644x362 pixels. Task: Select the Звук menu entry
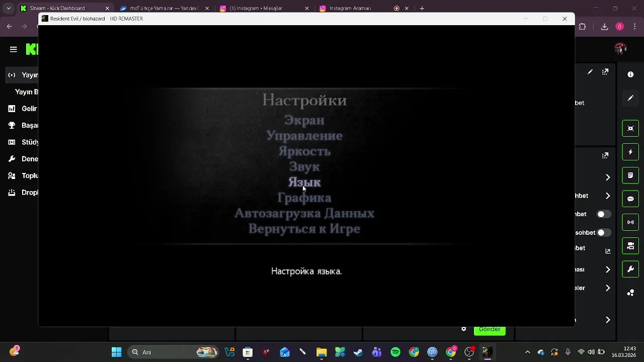(x=304, y=167)
